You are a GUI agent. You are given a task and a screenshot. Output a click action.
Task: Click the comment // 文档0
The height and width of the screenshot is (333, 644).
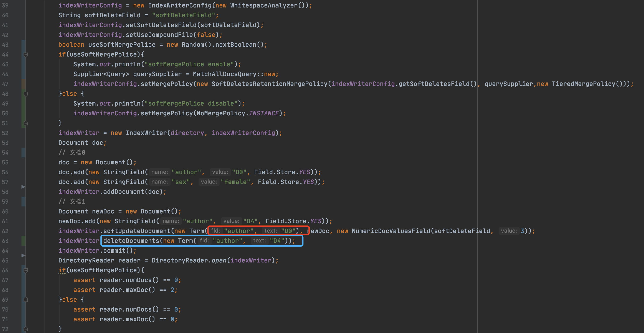[72, 153]
